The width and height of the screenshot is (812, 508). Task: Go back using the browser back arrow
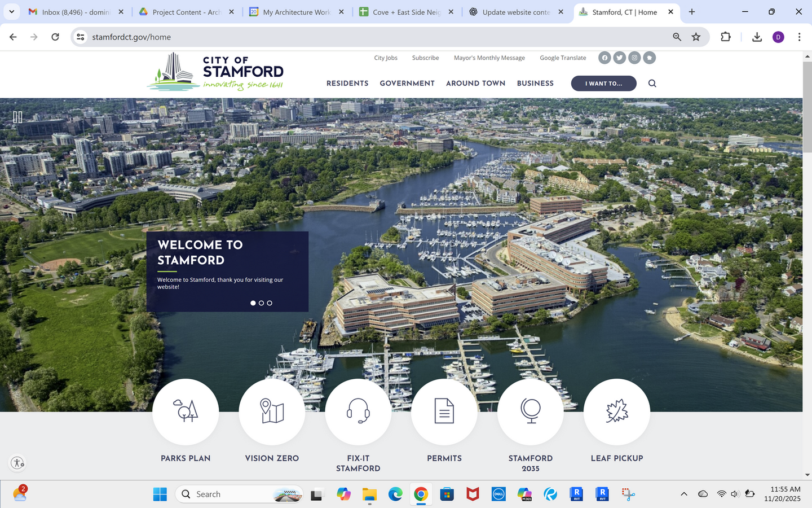[13, 37]
